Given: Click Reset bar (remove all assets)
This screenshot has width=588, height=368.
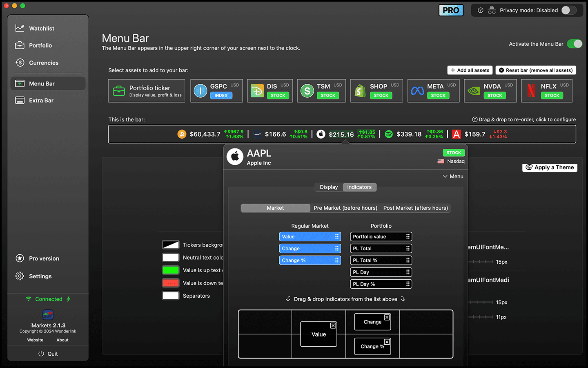Looking at the screenshot, I should tap(535, 70).
